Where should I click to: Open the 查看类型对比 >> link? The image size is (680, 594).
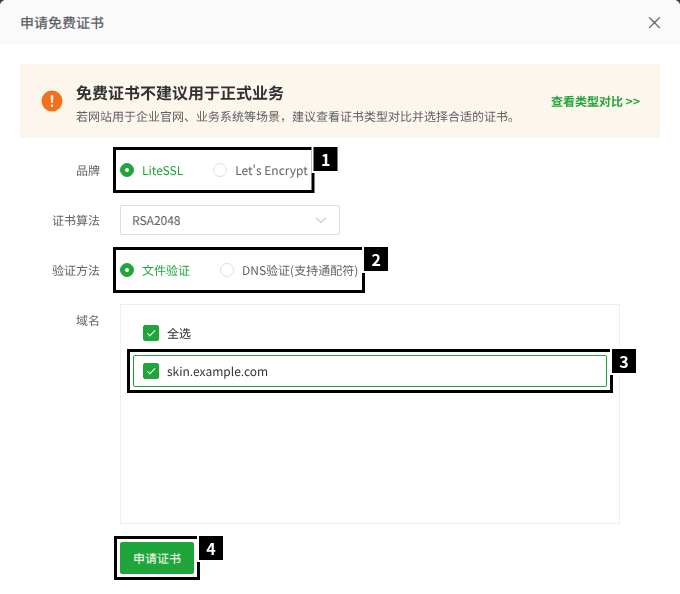(x=595, y=101)
